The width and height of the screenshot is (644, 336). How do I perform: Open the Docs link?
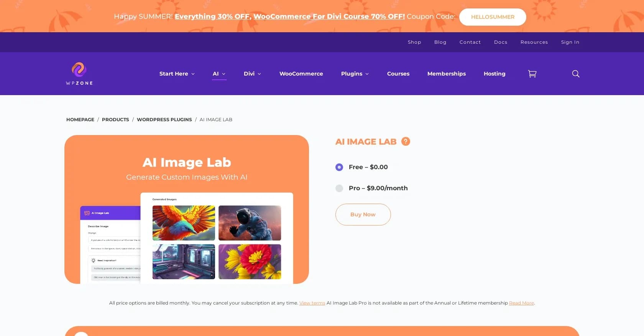(x=501, y=42)
